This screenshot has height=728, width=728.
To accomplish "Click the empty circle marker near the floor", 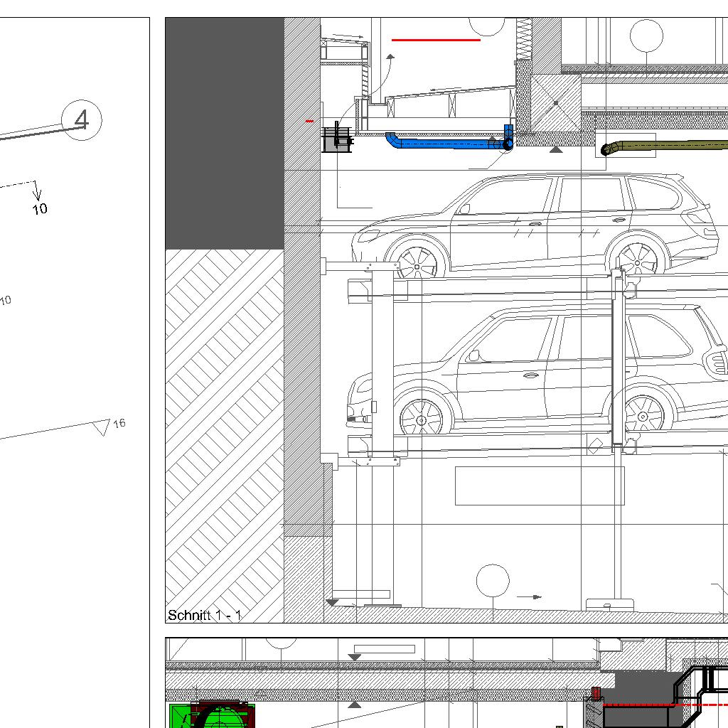I will [x=493, y=581].
